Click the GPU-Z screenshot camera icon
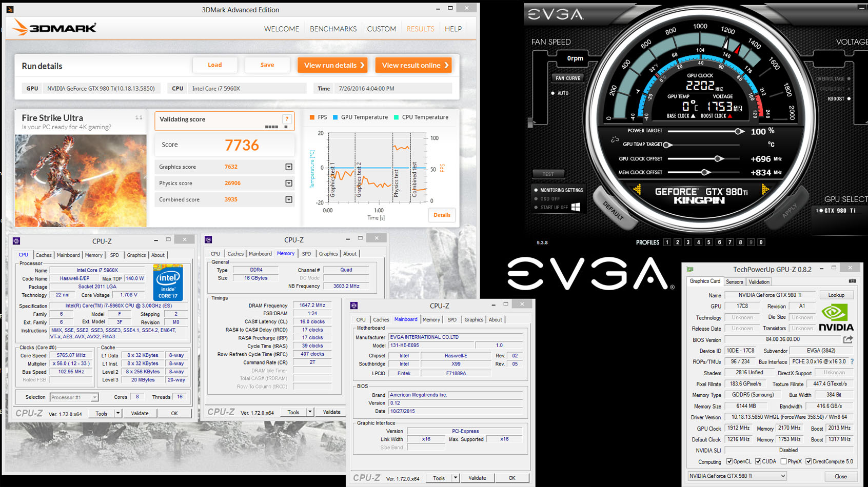The image size is (868, 487). click(852, 281)
